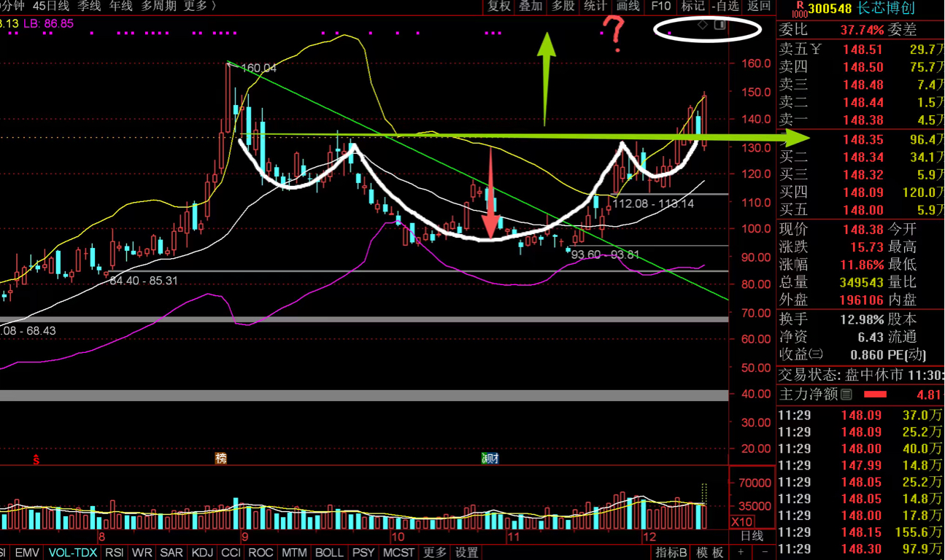Click the 112.08 - 113.14 gap label

coord(652,203)
